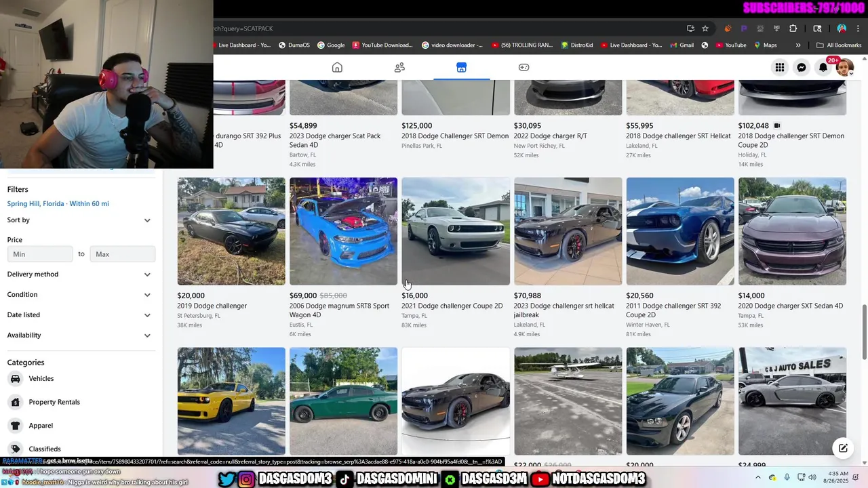868x488 pixels.
Task: Open the Chrome profile avatar
Action: pos(842,28)
